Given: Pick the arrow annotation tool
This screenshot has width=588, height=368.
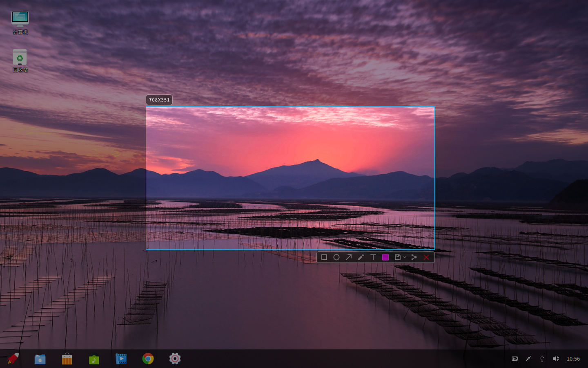Looking at the screenshot, I should [x=349, y=257].
